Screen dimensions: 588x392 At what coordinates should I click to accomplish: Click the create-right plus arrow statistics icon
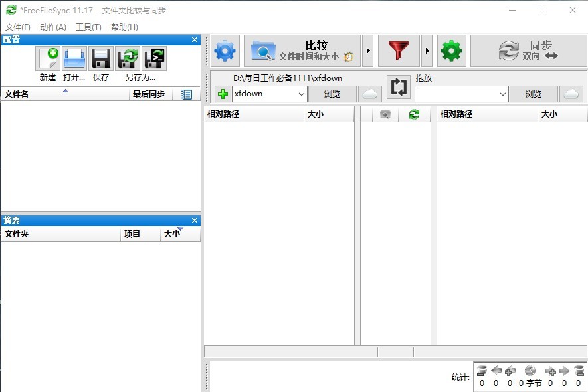point(551,371)
